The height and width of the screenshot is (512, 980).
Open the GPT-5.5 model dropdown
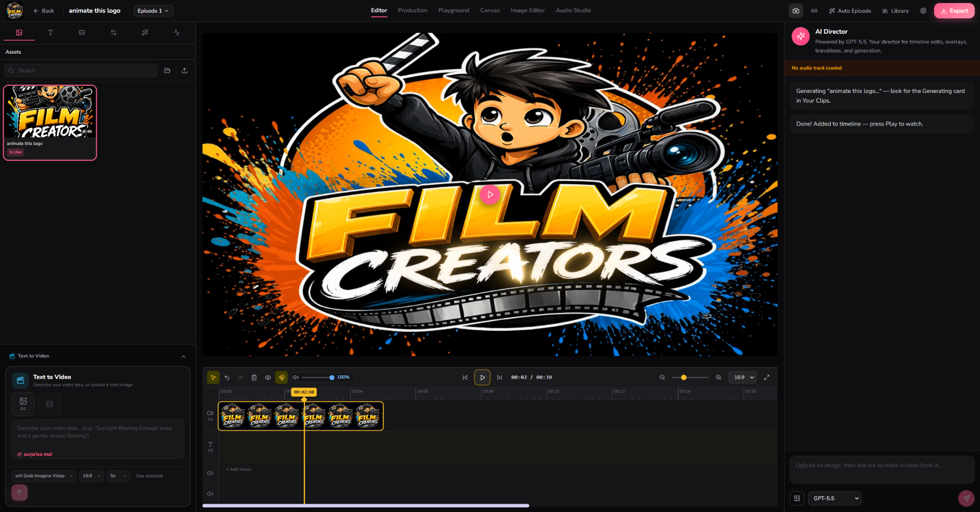coord(835,498)
